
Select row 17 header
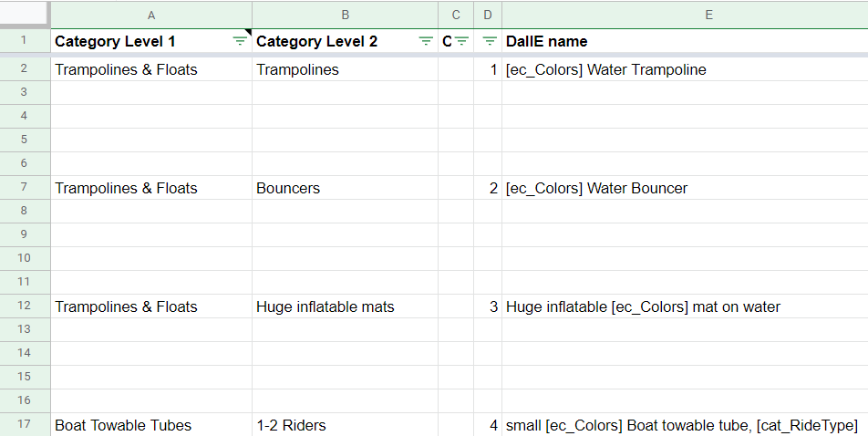click(x=25, y=424)
